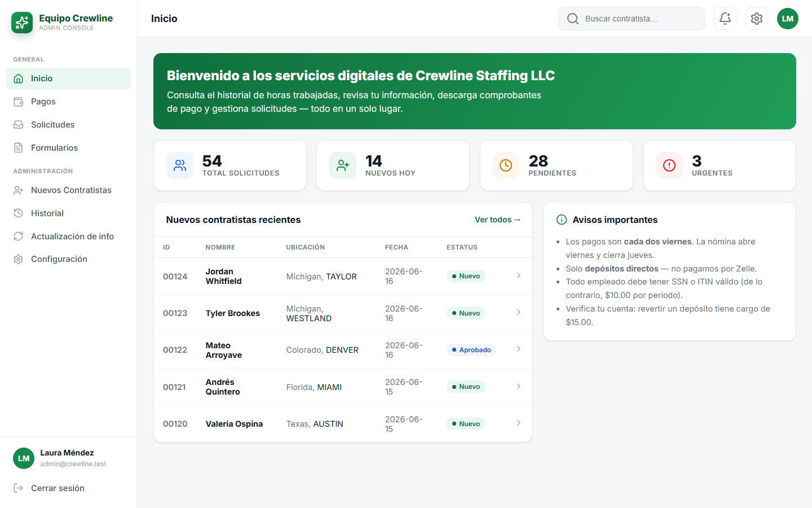The width and height of the screenshot is (812, 508).
Task: Click name Tyler Brookes
Action: (x=233, y=313)
